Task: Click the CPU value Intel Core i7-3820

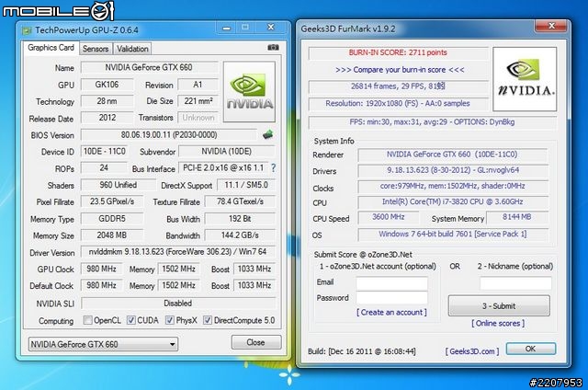Action: [x=452, y=202]
